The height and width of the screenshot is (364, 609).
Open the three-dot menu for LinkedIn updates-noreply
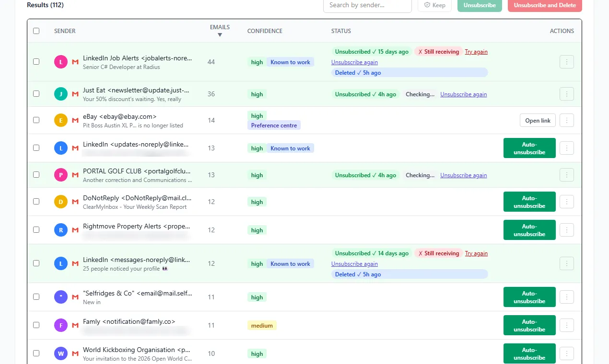tap(567, 148)
